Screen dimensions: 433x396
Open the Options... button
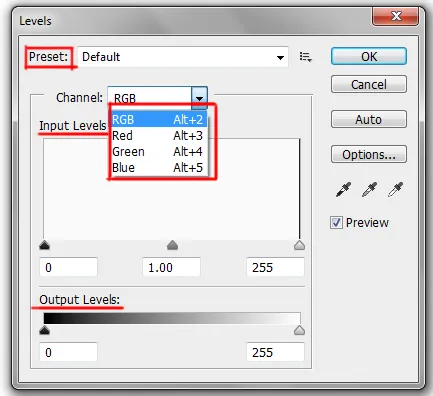click(369, 154)
